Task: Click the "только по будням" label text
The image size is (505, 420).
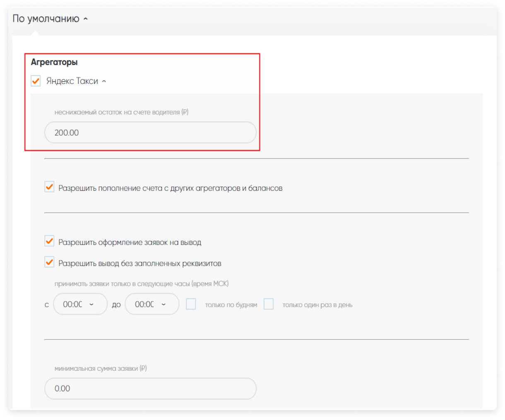Action: click(231, 305)
